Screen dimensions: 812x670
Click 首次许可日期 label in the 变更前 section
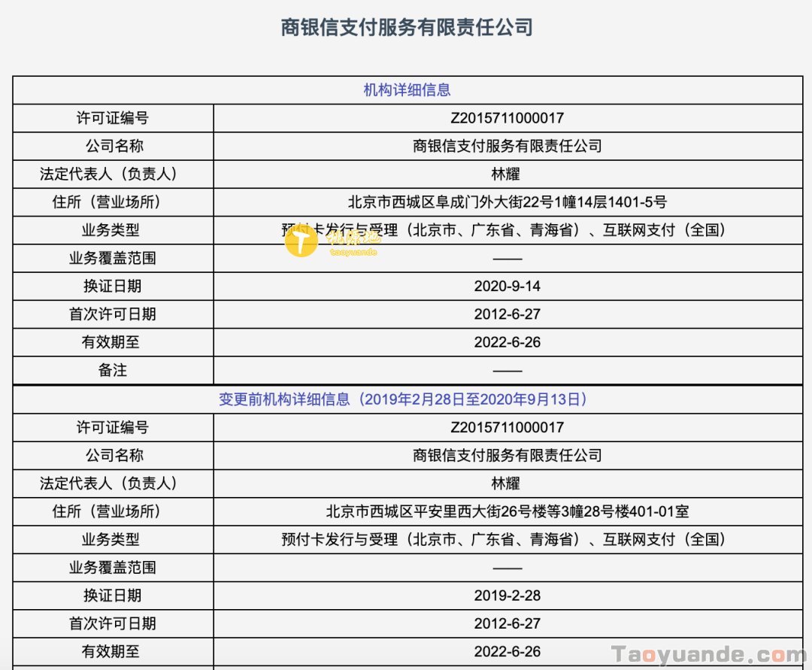(112, 623)
